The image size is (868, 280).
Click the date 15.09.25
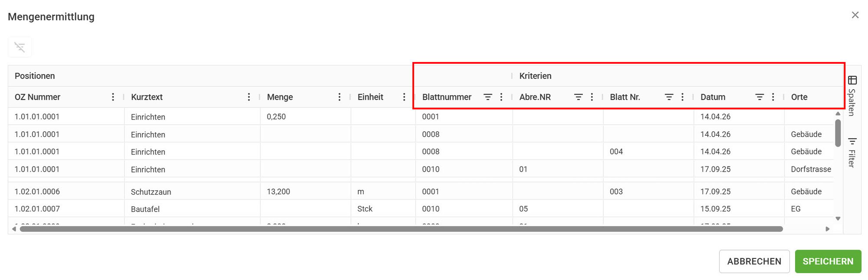tap(716, 209)
